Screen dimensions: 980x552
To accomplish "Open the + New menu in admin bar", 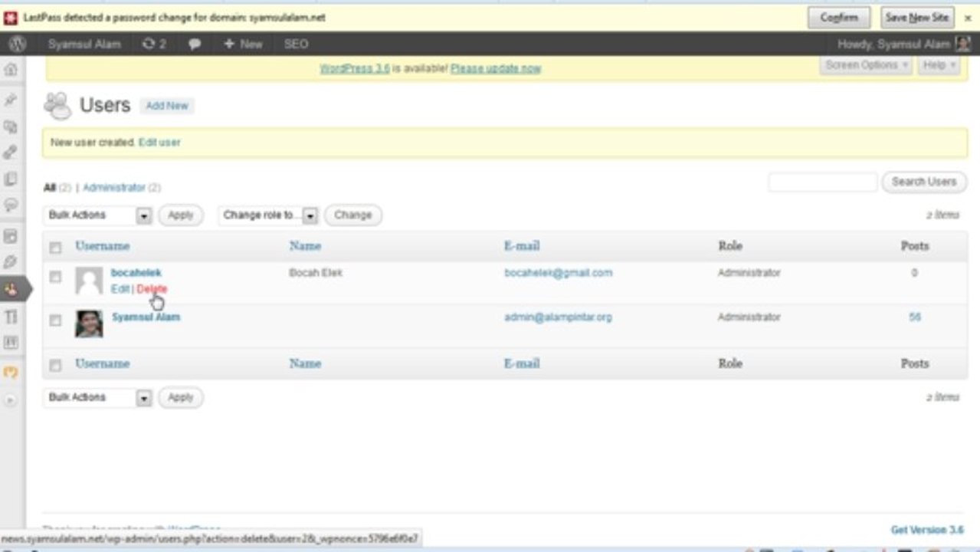I will point(243,44).
